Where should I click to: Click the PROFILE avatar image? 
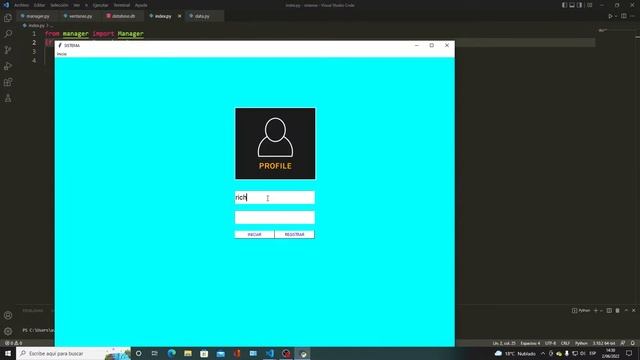point(275,144)
